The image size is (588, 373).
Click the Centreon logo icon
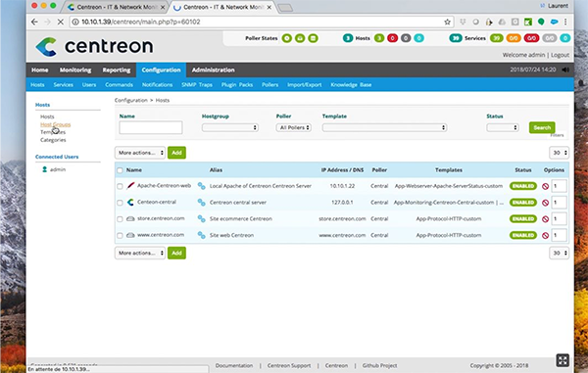(46, 47)
